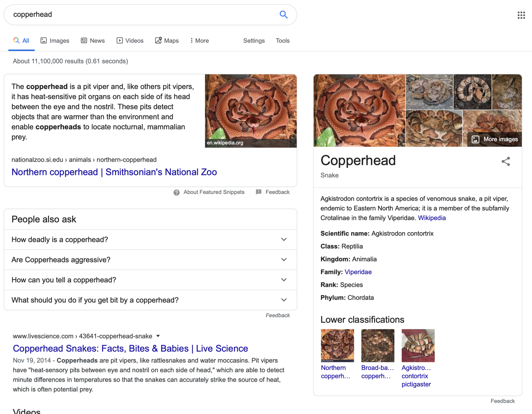Viewport: 532px width, 414px height.
Task: Open the Tools menu
Action: (283, 41)
